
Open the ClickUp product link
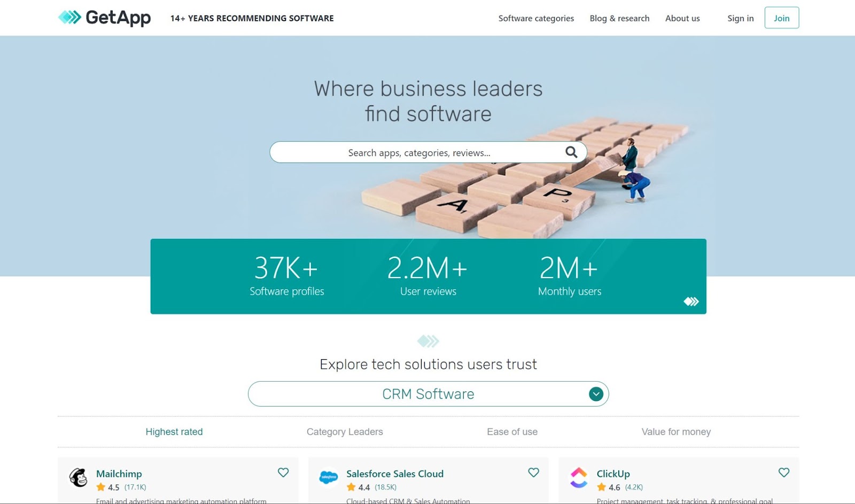(613, 474)
